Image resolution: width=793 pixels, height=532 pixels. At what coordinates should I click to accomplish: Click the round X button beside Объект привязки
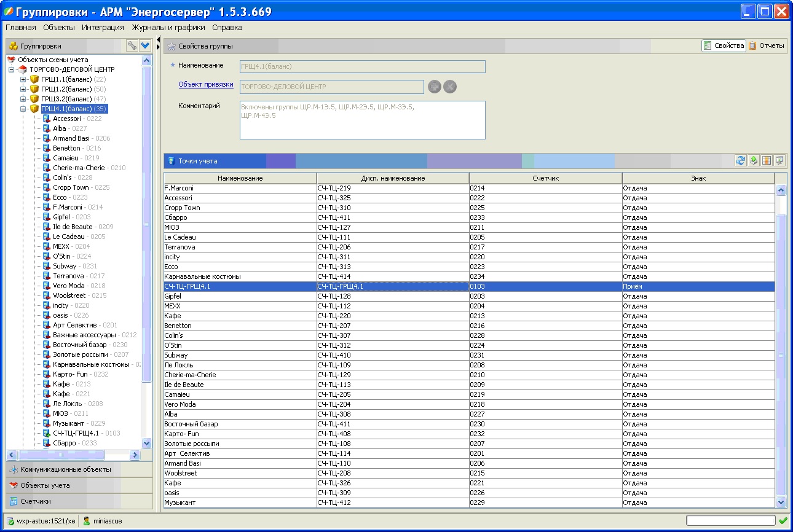[450, 87]
